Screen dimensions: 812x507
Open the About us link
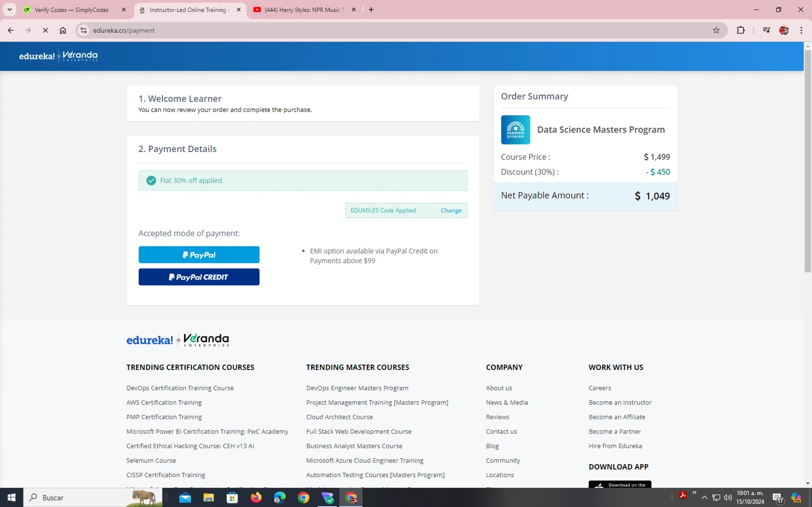click(x=499, y=388)
